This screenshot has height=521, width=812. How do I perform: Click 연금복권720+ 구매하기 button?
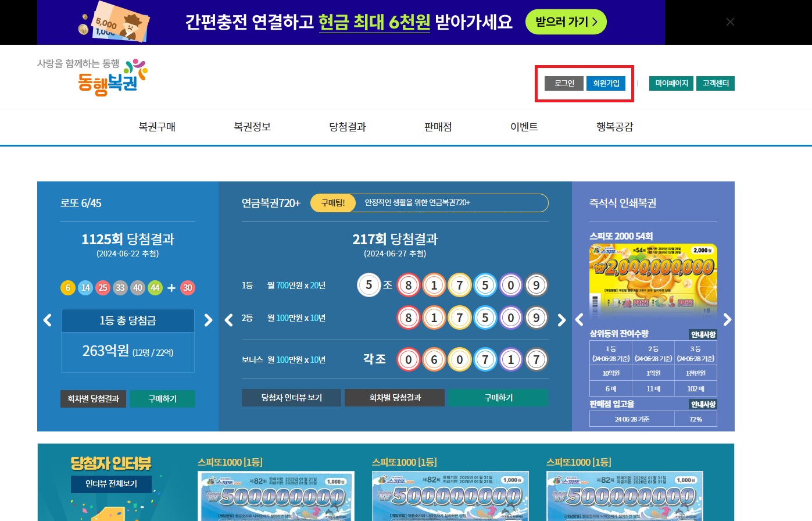click(x=498, y=398)
